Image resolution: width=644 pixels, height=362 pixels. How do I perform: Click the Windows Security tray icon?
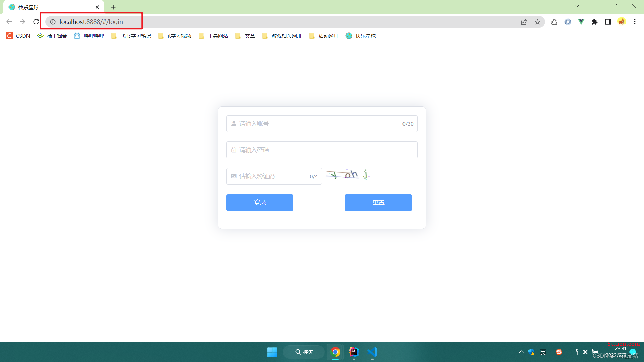pos(532,352)
